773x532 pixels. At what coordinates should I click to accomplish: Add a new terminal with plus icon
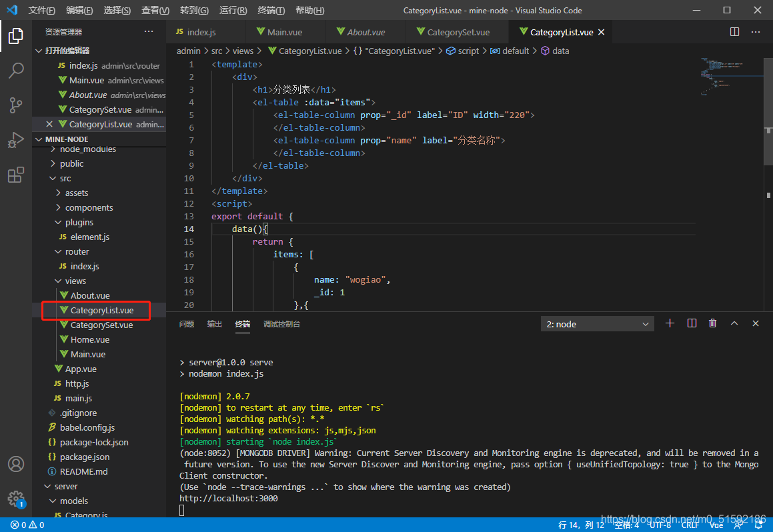(x=670, y=323)
